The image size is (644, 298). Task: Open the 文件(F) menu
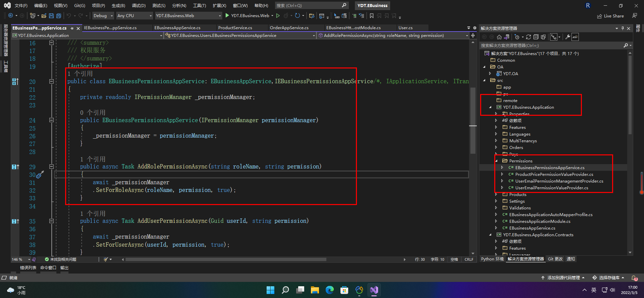tap(21, 5)
